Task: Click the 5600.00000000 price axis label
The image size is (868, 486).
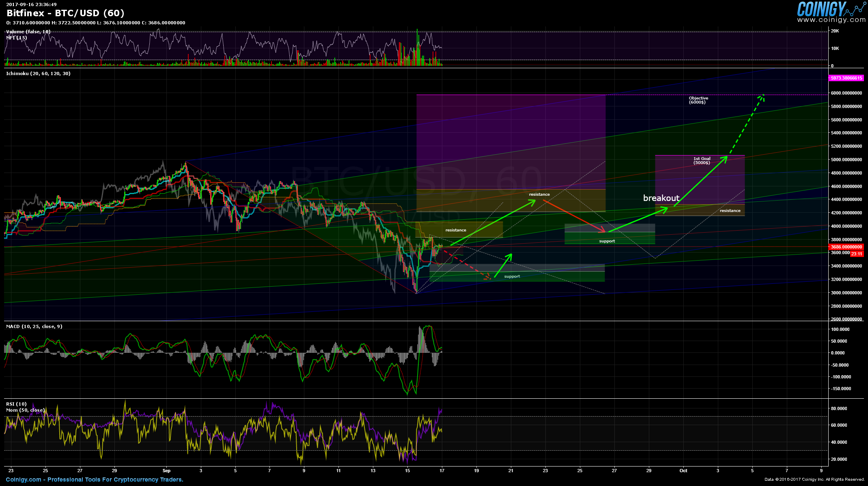Action: click(x=846, y=120)
